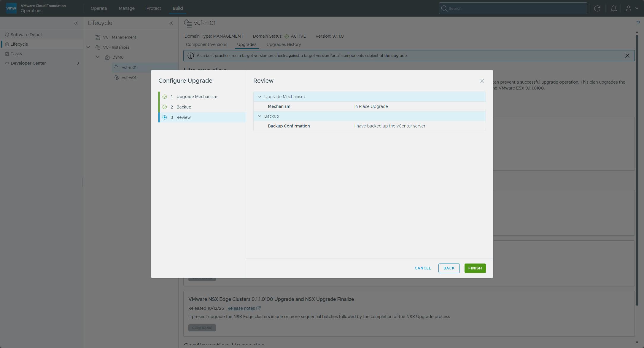
Task: Collapse the Backup review section
Action: click(x=260, y=116)
